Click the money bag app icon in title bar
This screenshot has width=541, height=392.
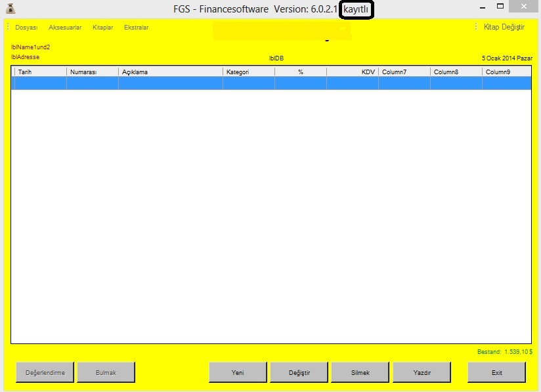tap(9, 9)
